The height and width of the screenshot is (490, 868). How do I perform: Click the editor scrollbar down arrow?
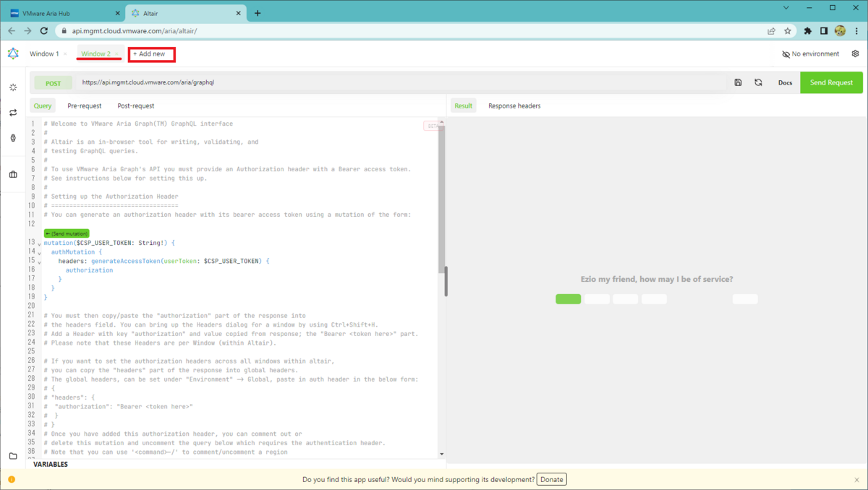442,454
